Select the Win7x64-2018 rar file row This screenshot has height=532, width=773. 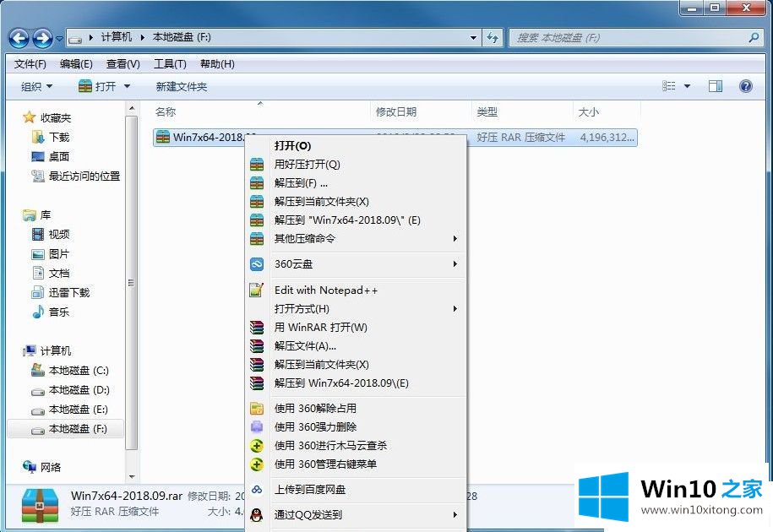pyautogui.click(x=395, y=138)
